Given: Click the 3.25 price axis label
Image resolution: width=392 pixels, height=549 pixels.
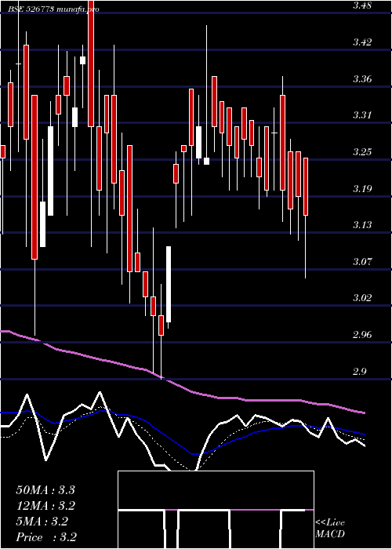Looking at the screenshot, I should coord(362,152).
